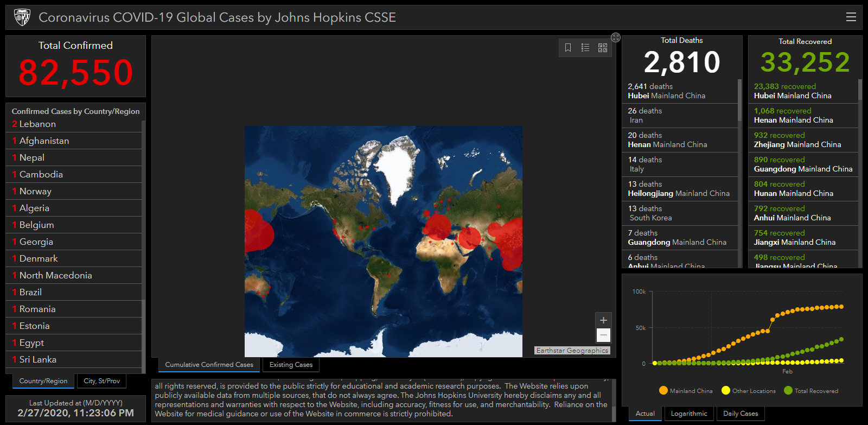Toggle the Total Recovered series in legend
This screenshot has width=868, height=425.
[x=811, y=391]
